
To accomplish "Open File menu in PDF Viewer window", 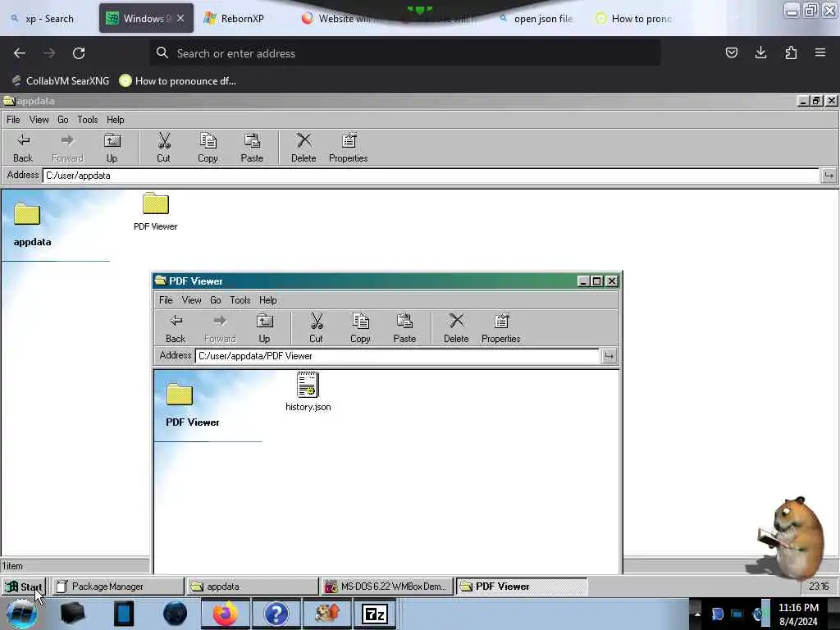I will pyautogui.click(x=166, y=300).
